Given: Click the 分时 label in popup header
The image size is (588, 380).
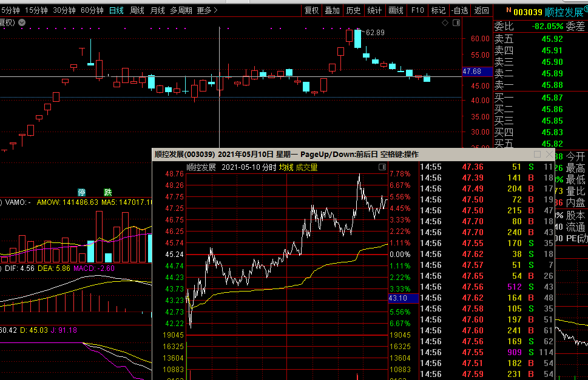Looking at the screenshot, I should (269, 167).
